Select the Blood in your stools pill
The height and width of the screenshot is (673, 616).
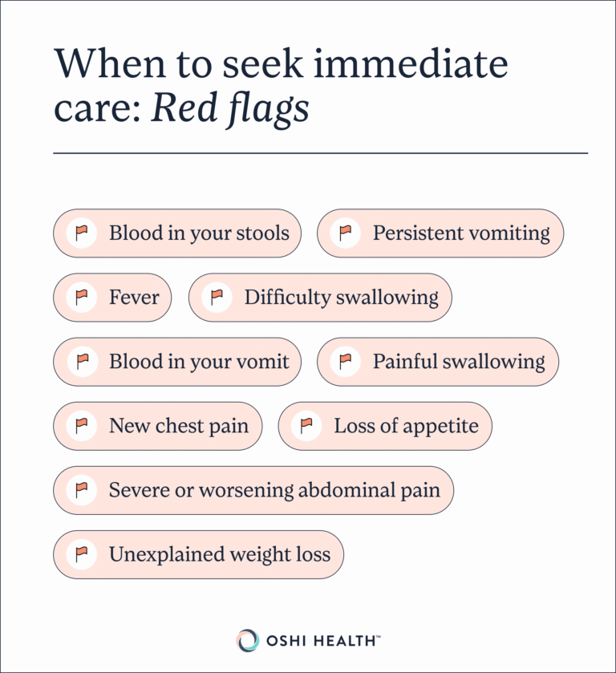177,233
